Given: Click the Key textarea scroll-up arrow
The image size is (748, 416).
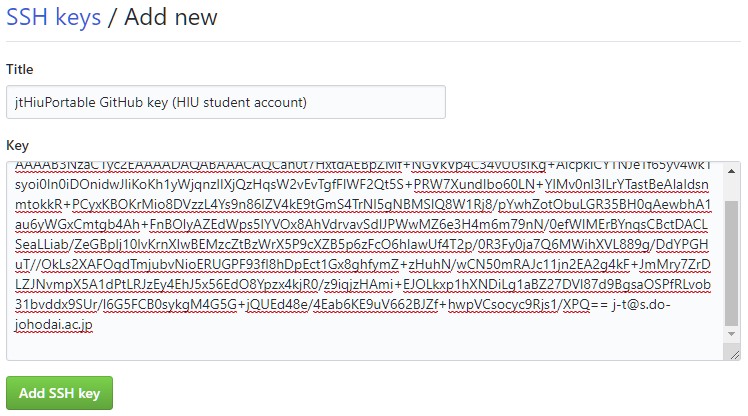Looking at the screenshot, I should [x=733, y=169].
